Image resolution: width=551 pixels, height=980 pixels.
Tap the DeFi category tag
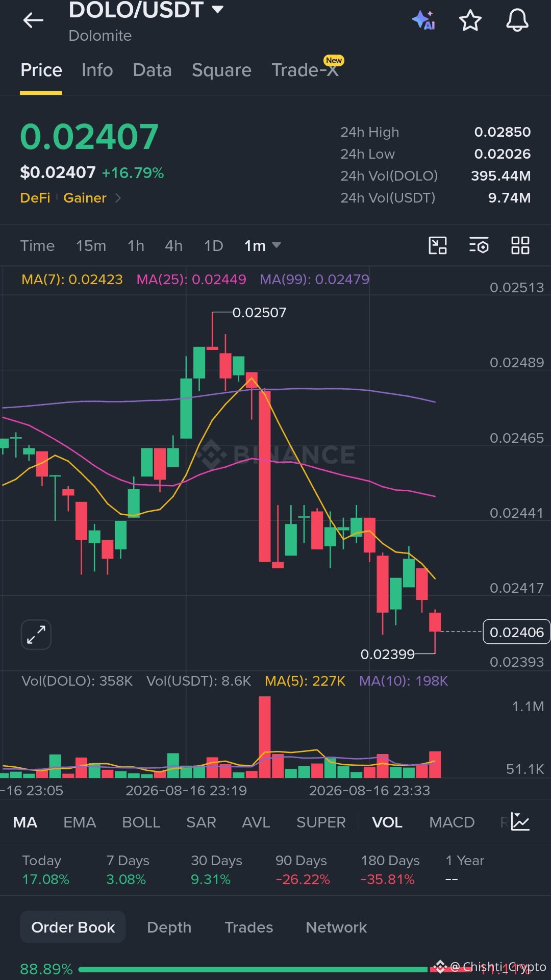pos(35,197)
